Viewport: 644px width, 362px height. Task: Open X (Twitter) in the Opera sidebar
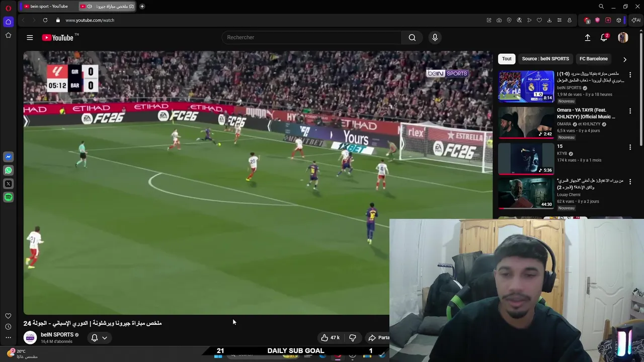(8, 184)
